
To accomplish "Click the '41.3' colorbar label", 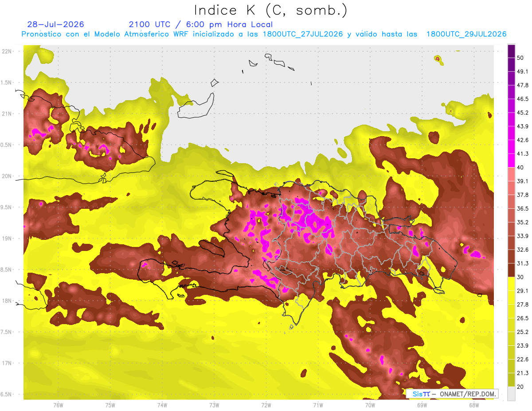I will [x=523, y=154].
